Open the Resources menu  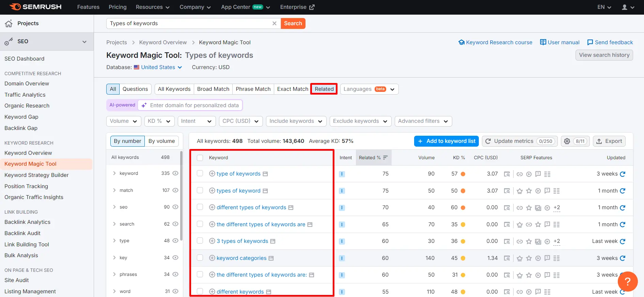(153, 7)
